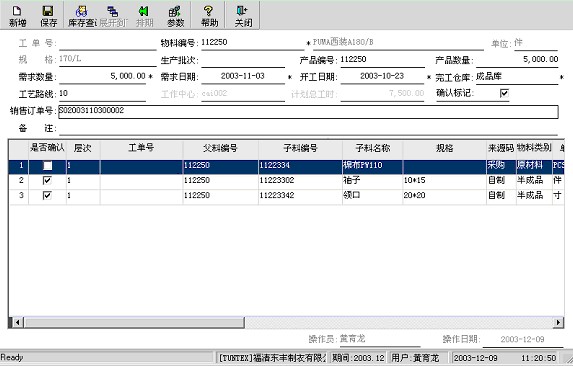The width and height of the screenshot is (573, 366).
Task: Click the horizontal scrollbar thumb
Action: (x=134, y=322)
